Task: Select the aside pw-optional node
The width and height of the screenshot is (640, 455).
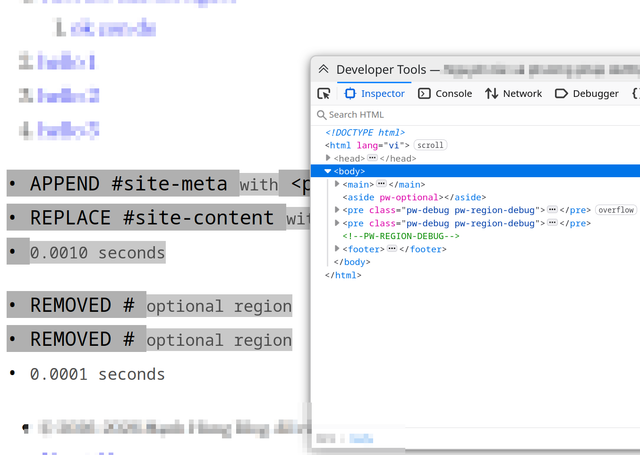Action: [414, 198]
